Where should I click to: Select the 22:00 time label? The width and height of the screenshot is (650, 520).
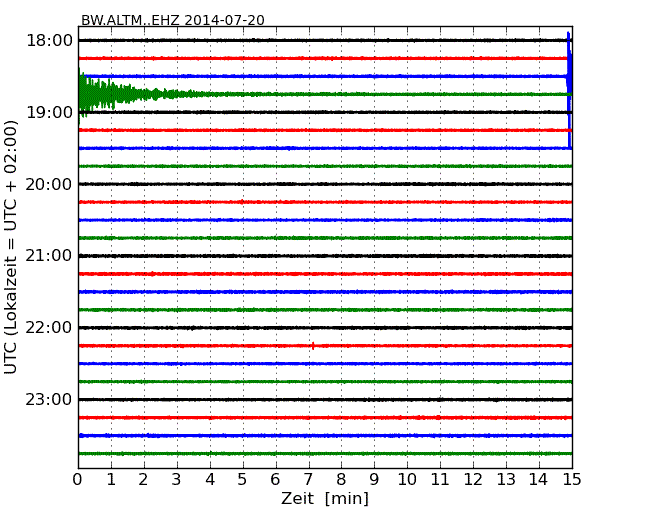point(49,328)
